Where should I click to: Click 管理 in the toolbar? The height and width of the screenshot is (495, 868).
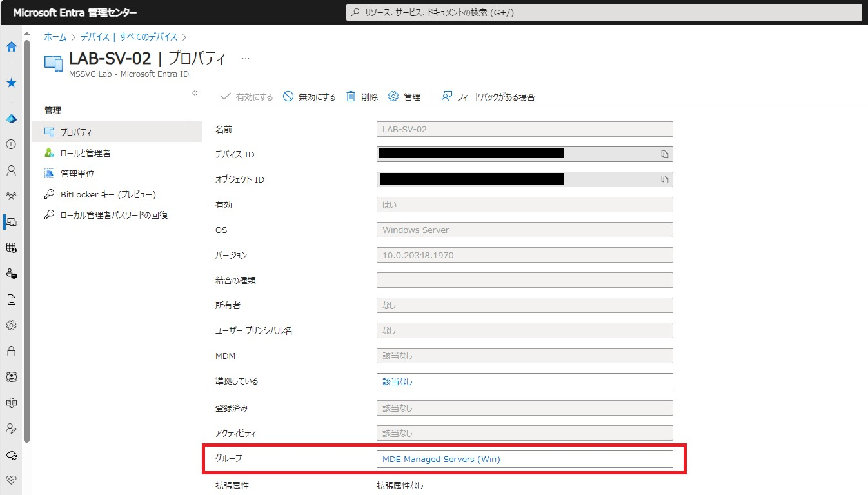404,97
